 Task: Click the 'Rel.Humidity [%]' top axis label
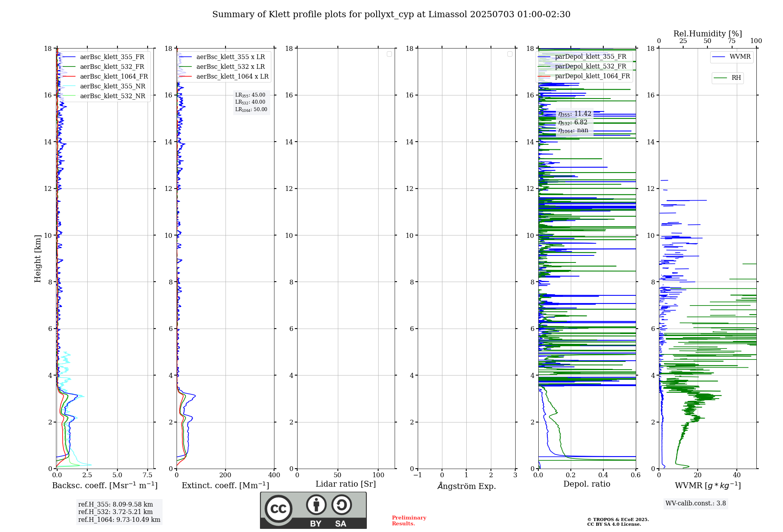tap(708, 34)
